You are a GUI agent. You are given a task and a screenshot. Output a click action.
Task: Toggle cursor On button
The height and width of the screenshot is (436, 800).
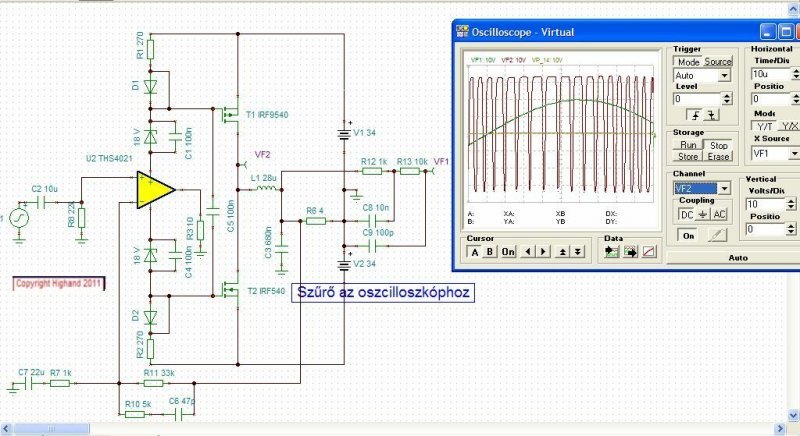click(x=508, y=251)
